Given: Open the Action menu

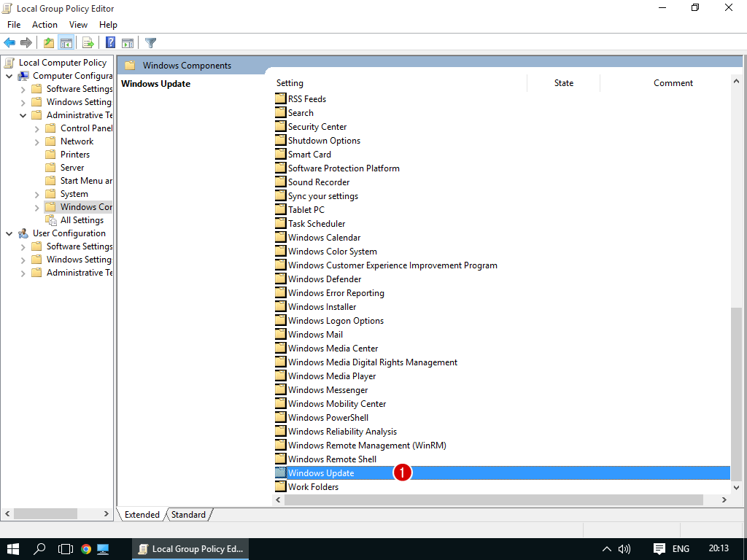Looking at the screenshot, I should [x=44, y=25].
